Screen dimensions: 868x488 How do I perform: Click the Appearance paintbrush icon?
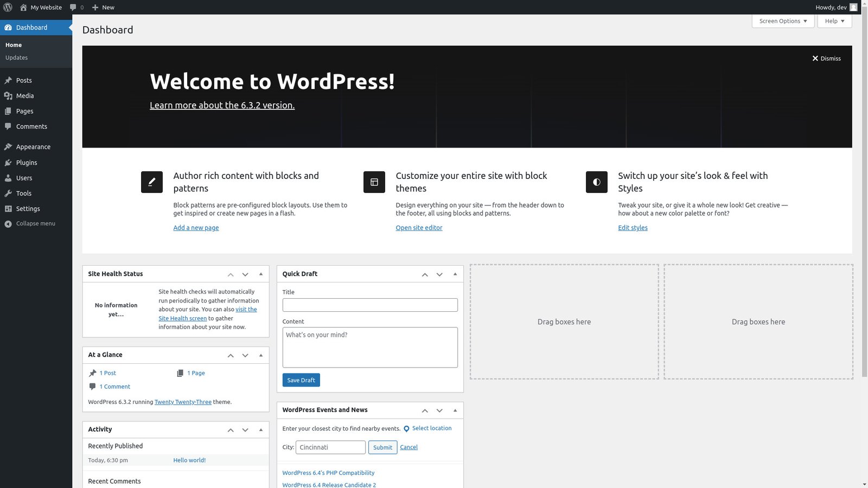(x=8, y=146)
